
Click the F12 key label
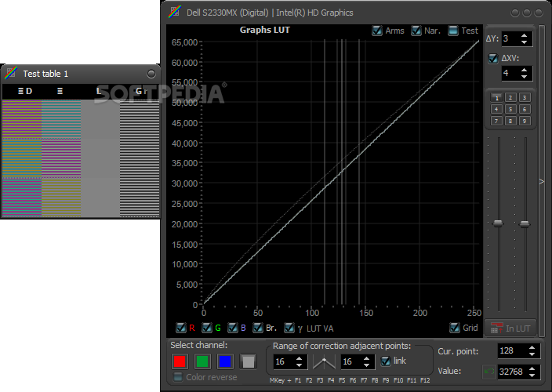(x=425, y=380)
